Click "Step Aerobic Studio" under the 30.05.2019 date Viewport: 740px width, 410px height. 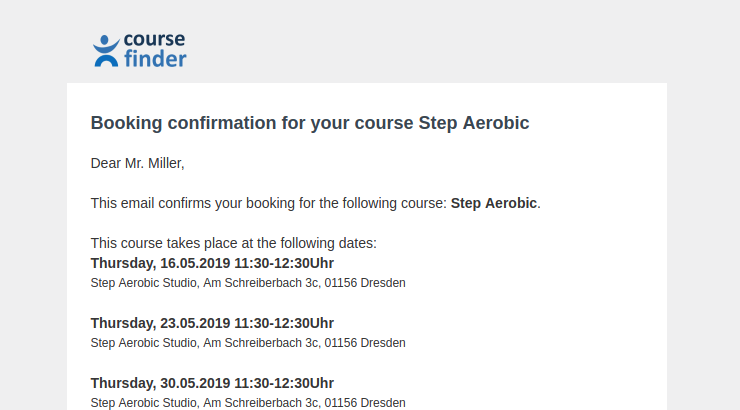[143, 403]
